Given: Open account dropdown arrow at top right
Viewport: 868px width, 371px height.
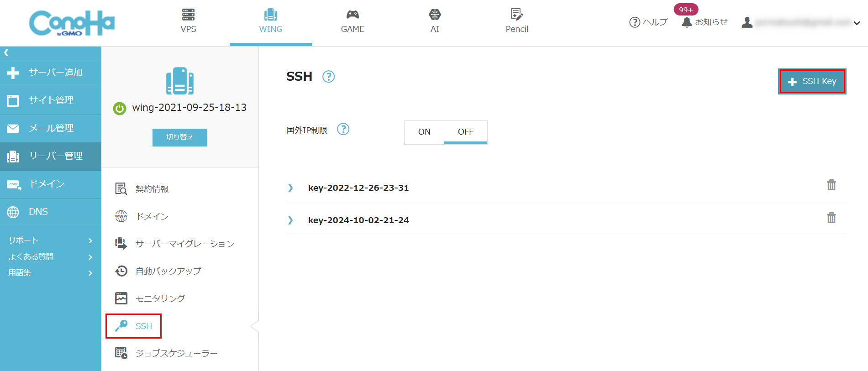Looking at the screenshot, I should pos(857,23).
